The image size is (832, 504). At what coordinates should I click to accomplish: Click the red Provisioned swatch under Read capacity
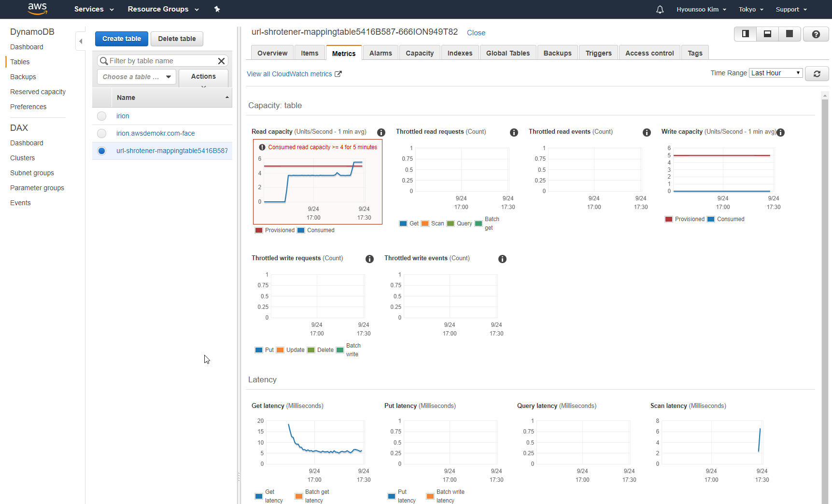tap(259, 230)
